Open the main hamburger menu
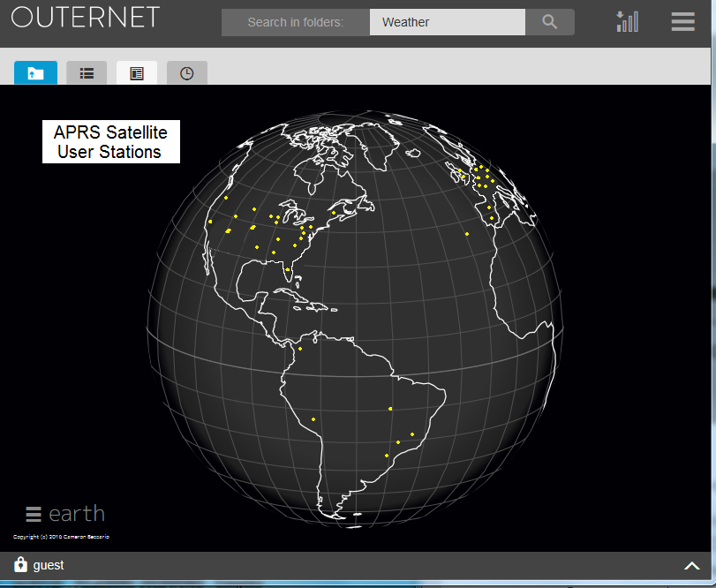The width and height of the screenshot is (716, 588). coord(682,21)
